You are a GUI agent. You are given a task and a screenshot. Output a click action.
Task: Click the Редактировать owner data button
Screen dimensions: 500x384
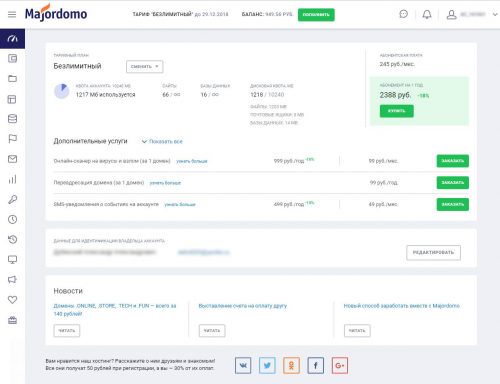point(433,253)
